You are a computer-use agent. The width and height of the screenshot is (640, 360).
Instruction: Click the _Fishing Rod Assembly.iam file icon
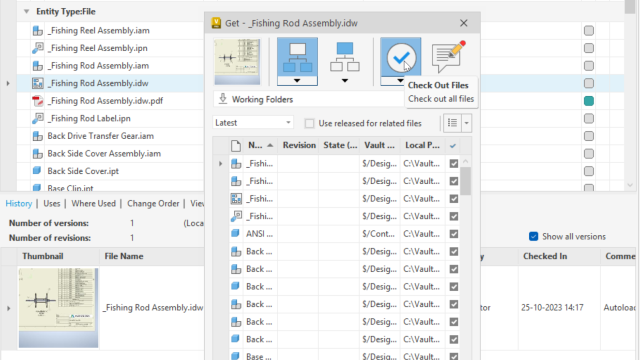pos(38,66)
